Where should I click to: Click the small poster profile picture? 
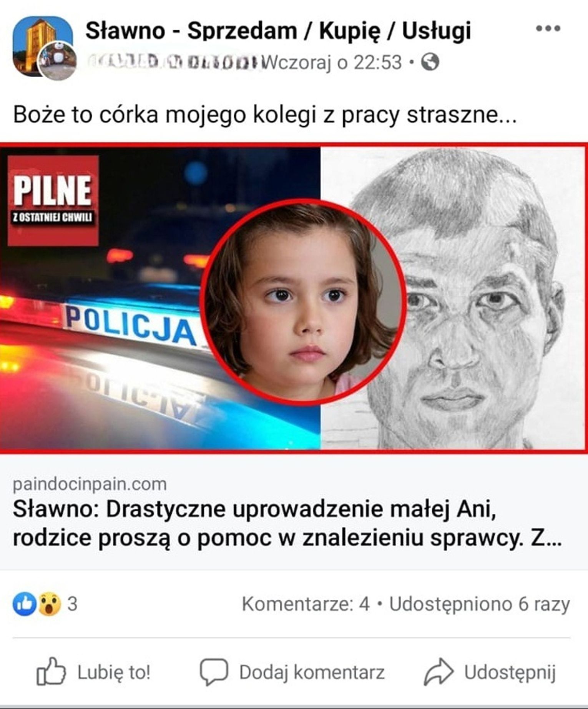point(58,61)
